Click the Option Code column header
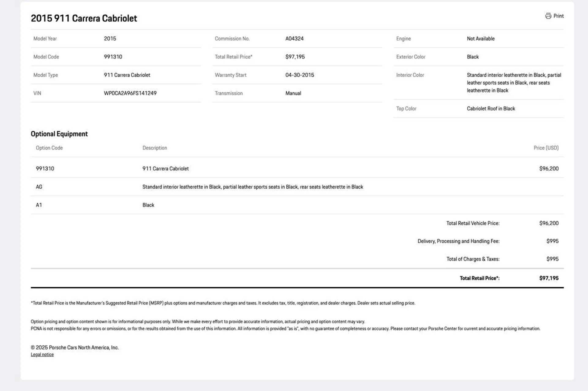Screen dimensions: 588x391 coord(49,148)
